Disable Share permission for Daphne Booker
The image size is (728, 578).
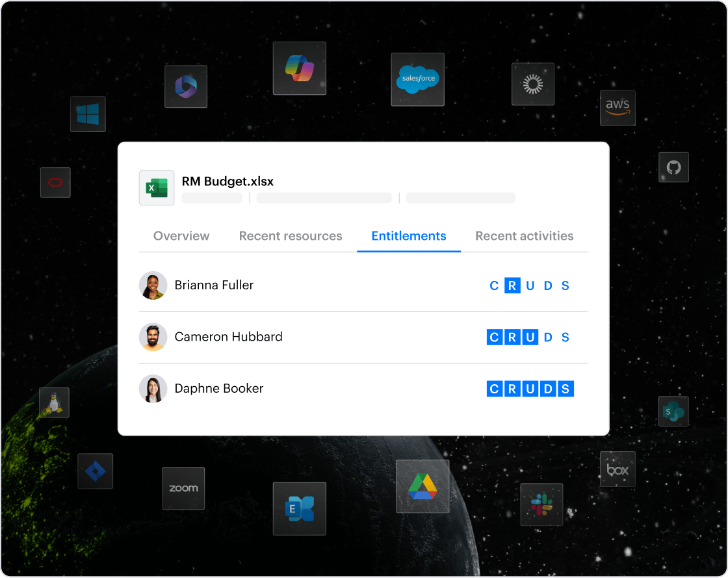point(565,389)
